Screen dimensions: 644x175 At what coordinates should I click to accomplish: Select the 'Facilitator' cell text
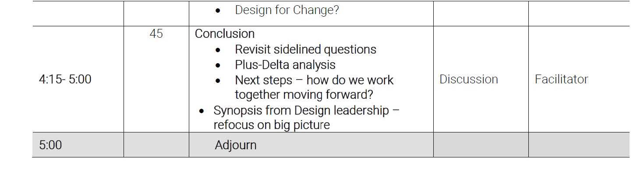561,79
